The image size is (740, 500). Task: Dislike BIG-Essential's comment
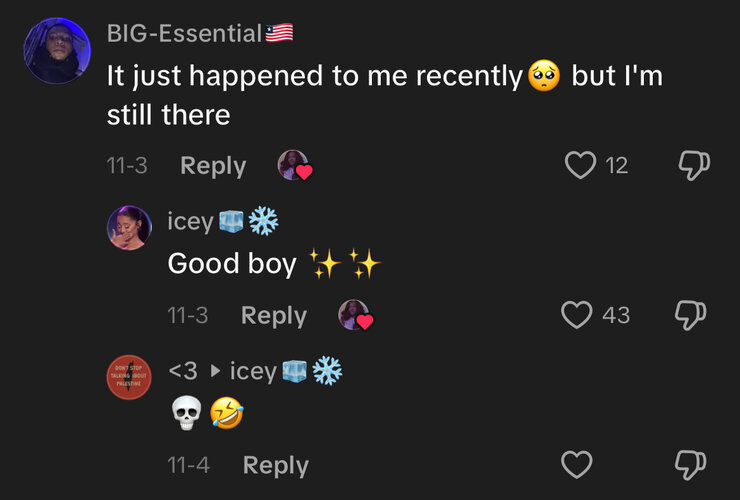[694, 165]
